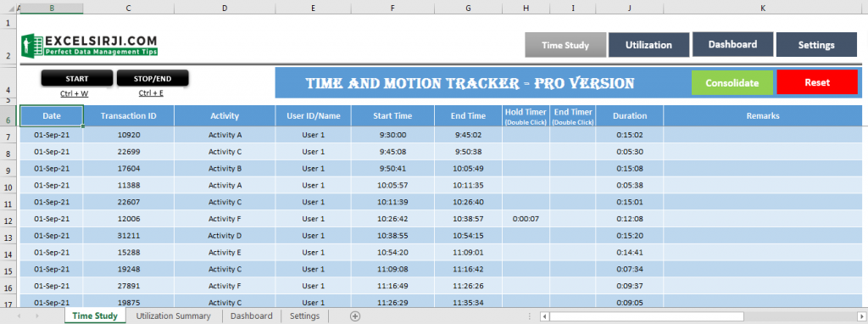Viewport: 868px width, 324px height.
Task: Click the sheet tab scroll right arrow
Action: [x=37, y=316]
